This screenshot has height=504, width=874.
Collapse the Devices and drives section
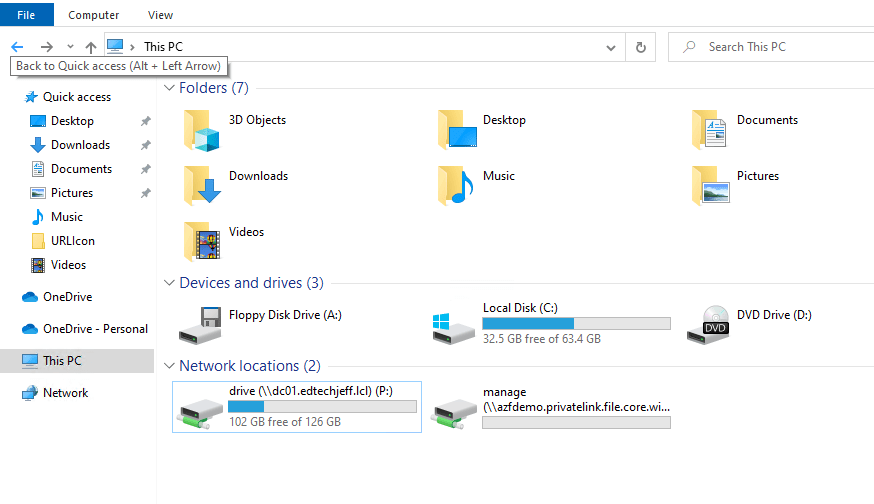click(169, 283)
